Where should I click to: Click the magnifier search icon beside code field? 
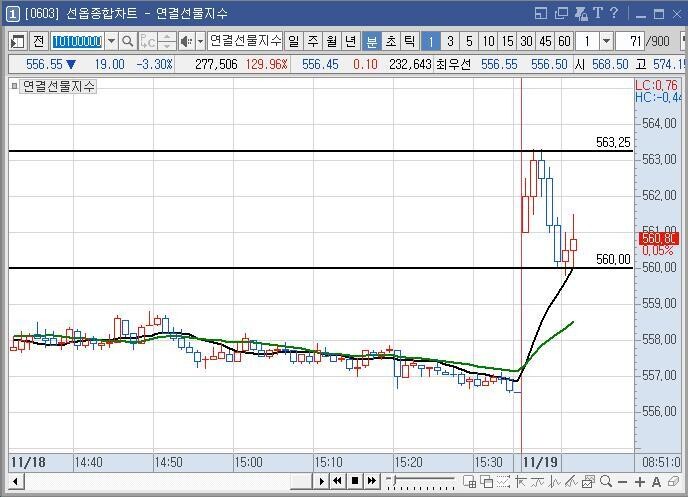(128, 42)
